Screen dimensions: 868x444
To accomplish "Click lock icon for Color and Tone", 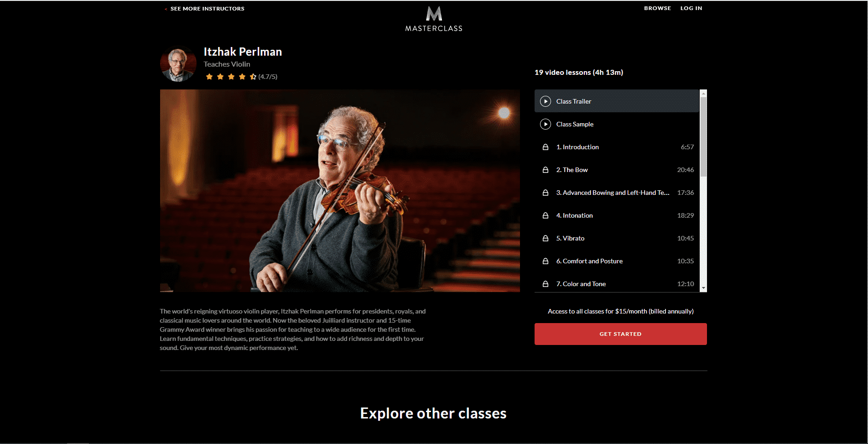I will point(545,284).
